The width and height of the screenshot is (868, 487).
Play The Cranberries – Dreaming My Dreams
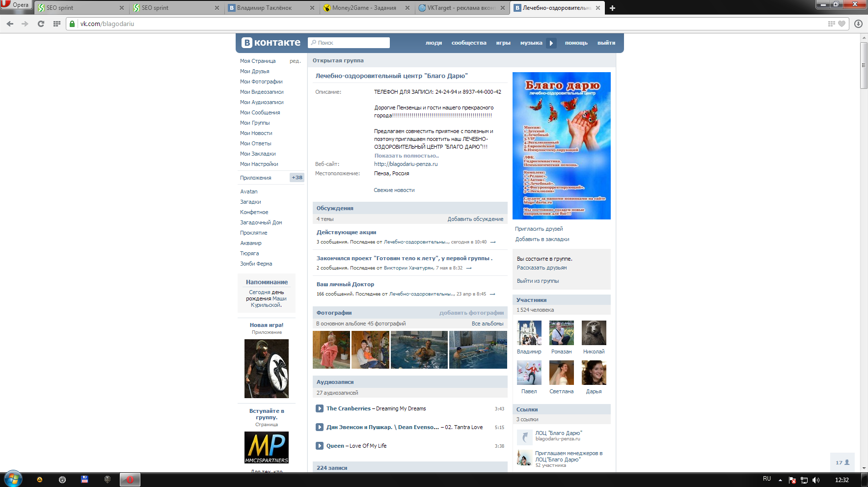(320, 408)
